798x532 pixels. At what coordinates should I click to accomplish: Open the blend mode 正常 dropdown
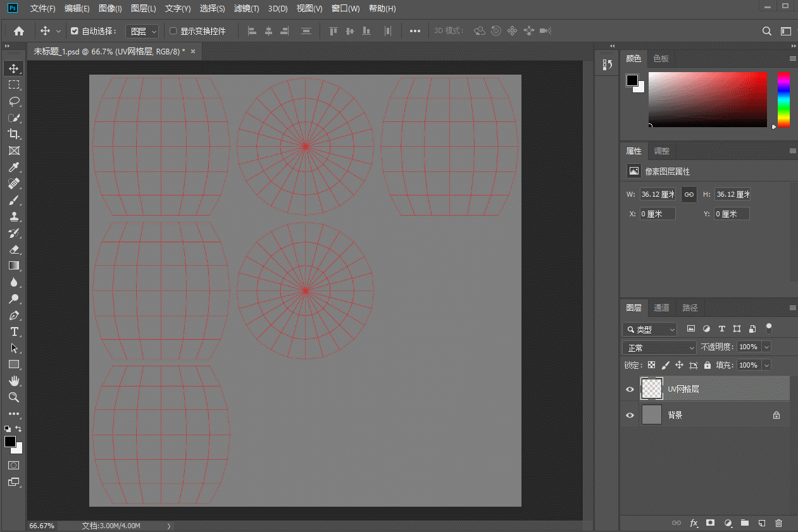pos(659,348)
